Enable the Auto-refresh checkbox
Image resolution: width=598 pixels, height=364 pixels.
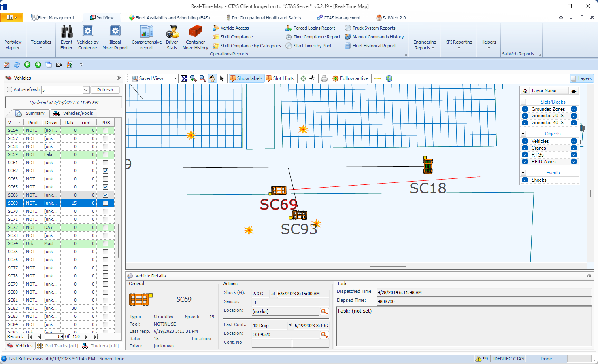[x=10, y=90]
